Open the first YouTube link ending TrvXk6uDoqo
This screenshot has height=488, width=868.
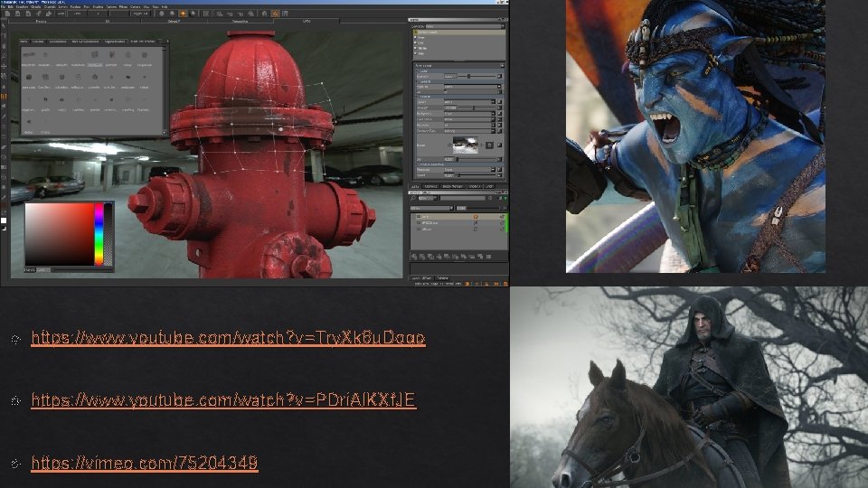pos(228,337)
